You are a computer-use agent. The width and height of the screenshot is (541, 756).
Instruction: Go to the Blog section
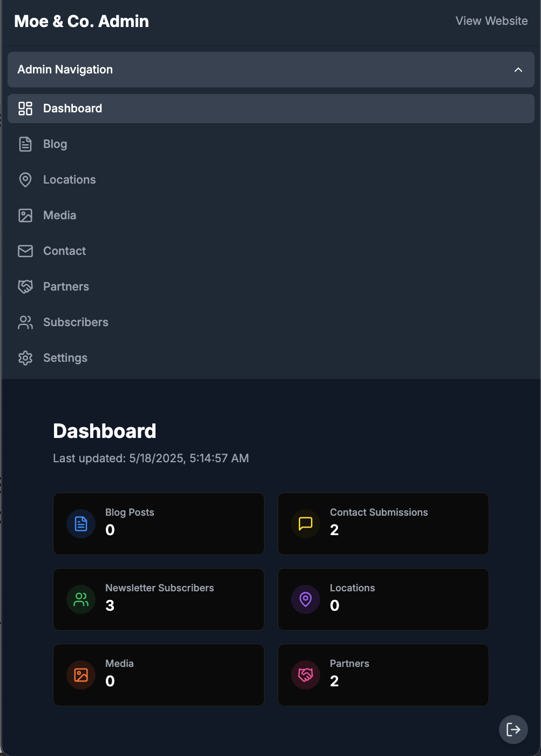(271, 144)
